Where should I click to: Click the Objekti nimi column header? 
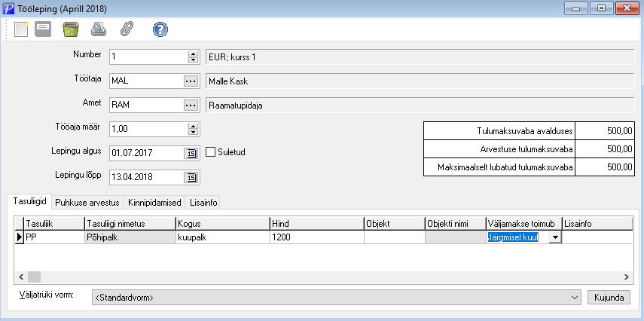[456, 224]
